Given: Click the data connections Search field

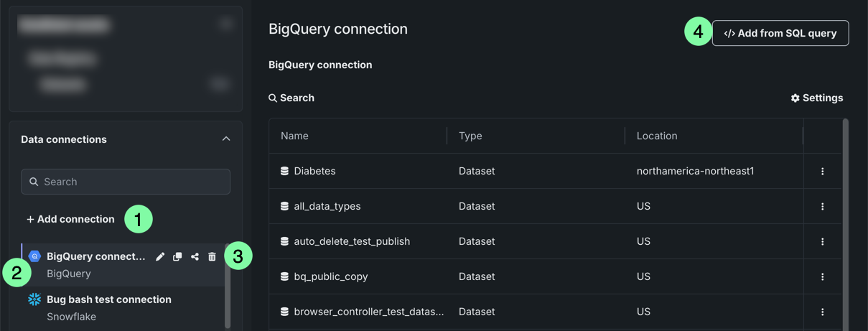Looking at the screenshot, I should pyautogui.click(x=126, y=182).
